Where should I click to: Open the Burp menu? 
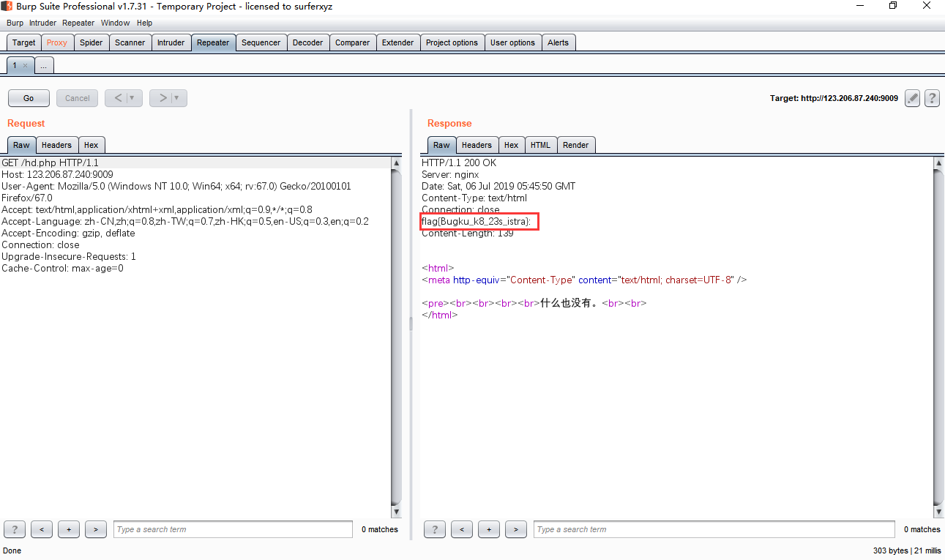[x=15, y=23]
